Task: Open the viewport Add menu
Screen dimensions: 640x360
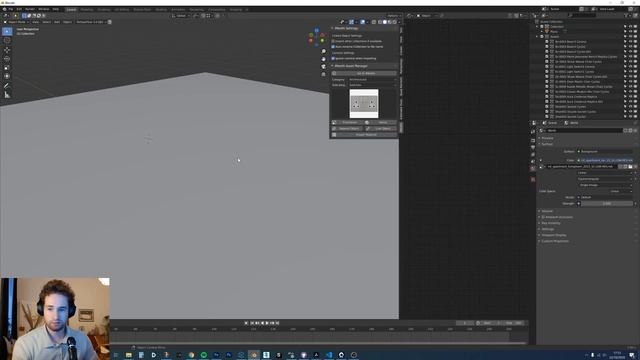Action: 57,22
